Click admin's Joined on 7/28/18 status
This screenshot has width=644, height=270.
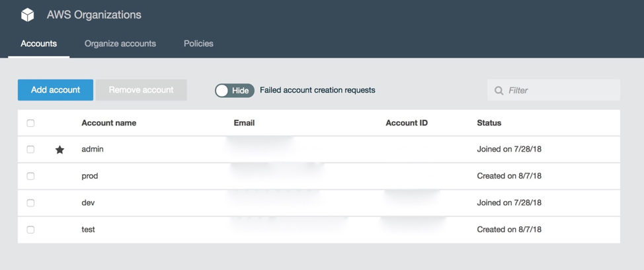click(x=509, y=149)
